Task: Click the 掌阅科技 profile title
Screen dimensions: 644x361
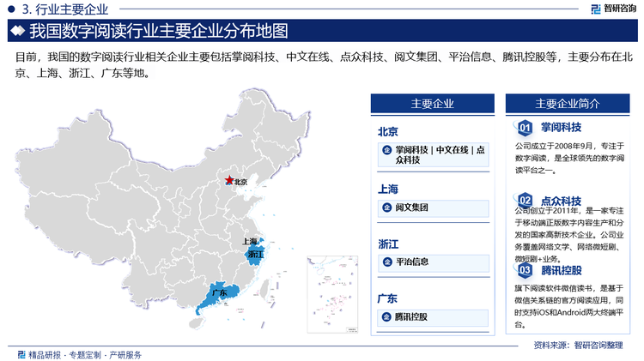Action: point(561,127)
